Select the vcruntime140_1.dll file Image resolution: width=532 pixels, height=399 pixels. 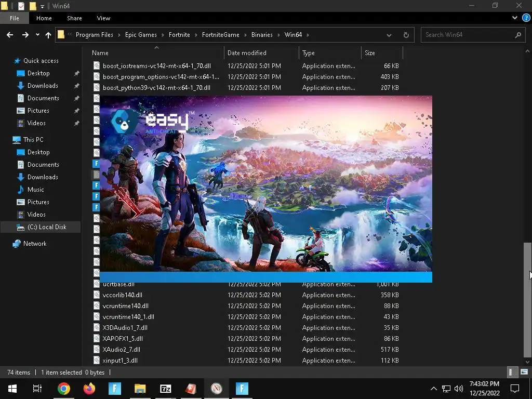[128, 316]
